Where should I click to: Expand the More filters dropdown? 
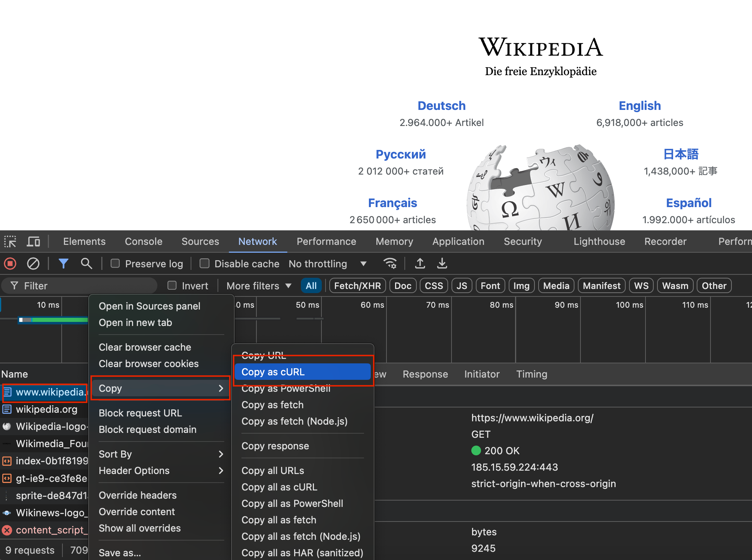(259, 286)
